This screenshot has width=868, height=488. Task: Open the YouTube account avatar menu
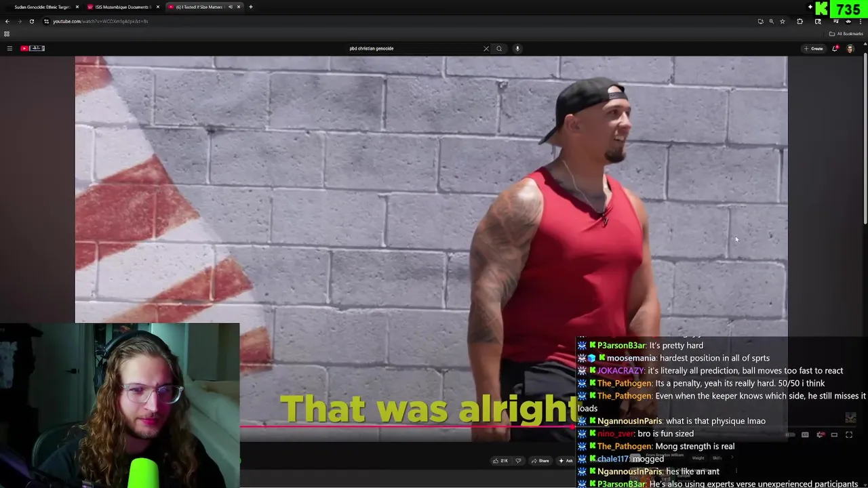[850, 48]
